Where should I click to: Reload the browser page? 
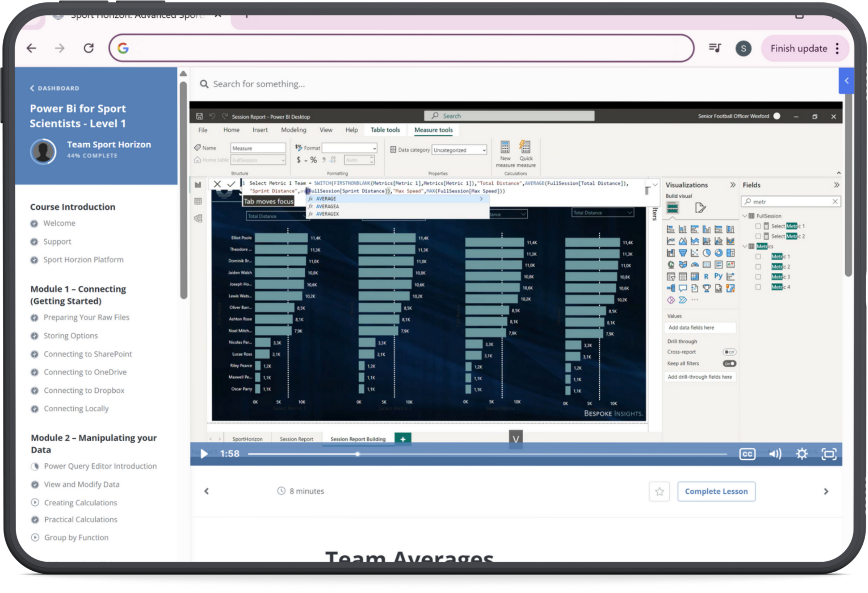[89, 48]
